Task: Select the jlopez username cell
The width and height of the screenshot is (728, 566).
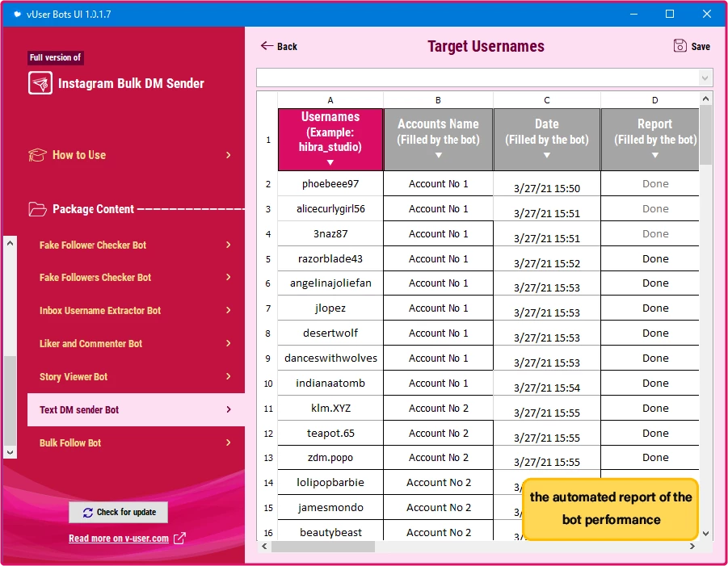Action: (330, 308)
